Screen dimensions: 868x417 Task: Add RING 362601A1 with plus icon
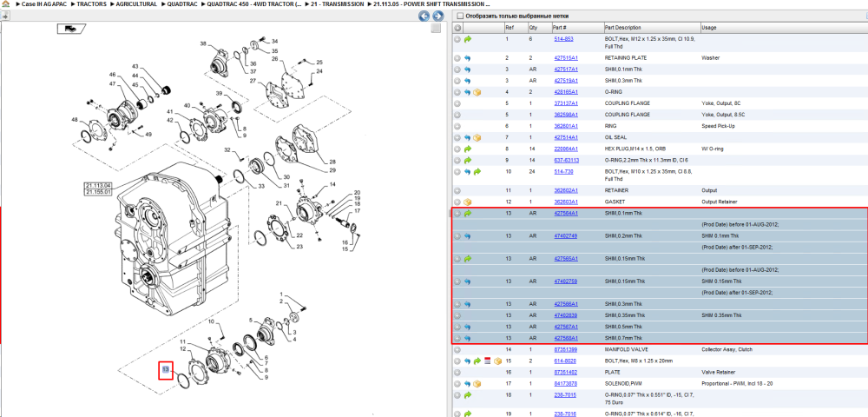click(x=457, y=126)
